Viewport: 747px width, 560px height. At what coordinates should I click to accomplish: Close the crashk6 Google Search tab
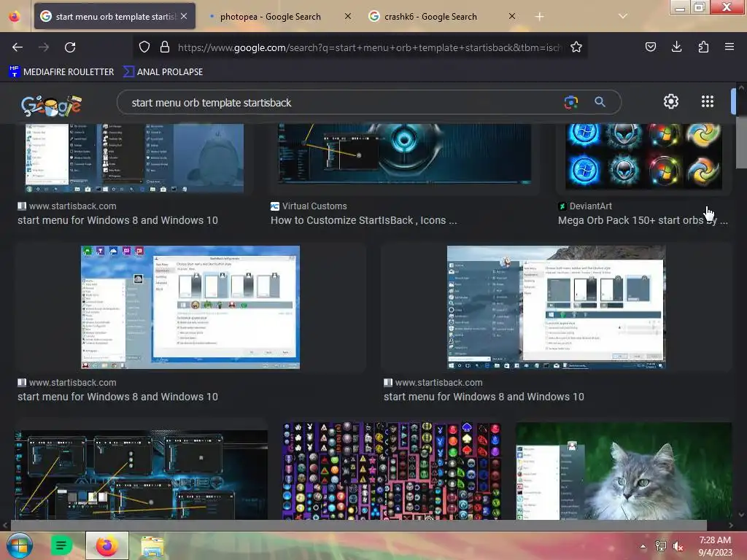(x=511, y=16)
